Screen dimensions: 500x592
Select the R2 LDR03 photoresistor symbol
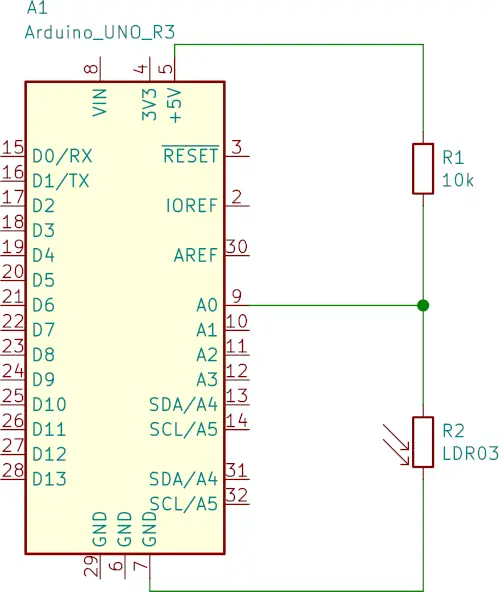click(423, 442)
